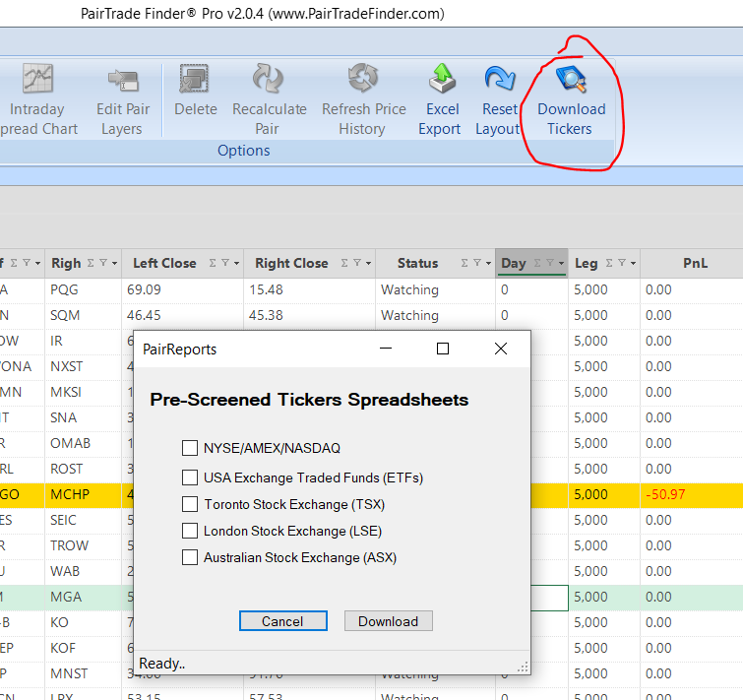Click filter icon in Day header
The height and width of the screenshot is (700, 743).
(550, 263)
